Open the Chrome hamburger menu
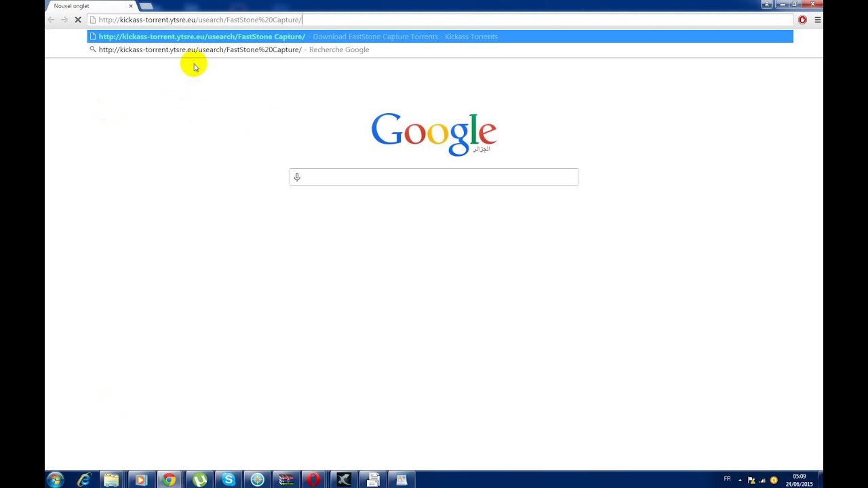The height and width of the screenshot is (488, 868). pyautogui.click(x=817, y=20)
